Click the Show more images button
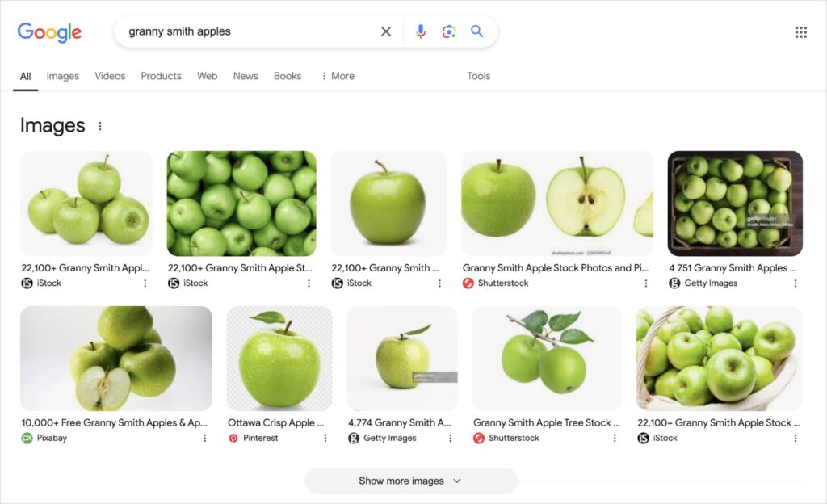Screen dimensions: 827x504 [x=401, y=481]
